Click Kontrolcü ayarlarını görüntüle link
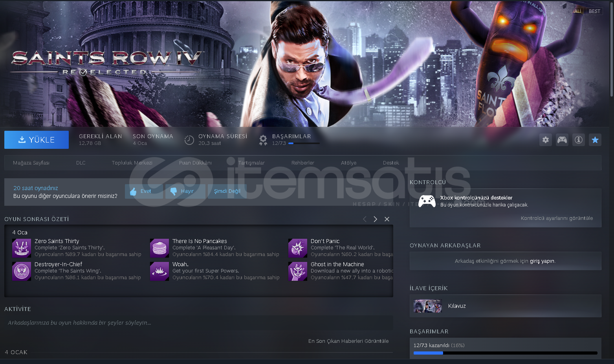Viewport: 614px width, 364px height. coord(557,218)
